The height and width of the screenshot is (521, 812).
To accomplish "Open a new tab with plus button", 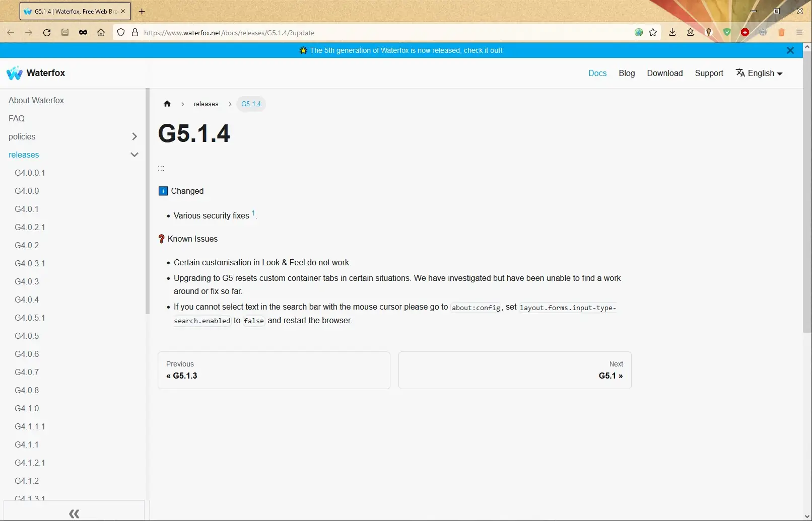I will (x=142, y=12).
